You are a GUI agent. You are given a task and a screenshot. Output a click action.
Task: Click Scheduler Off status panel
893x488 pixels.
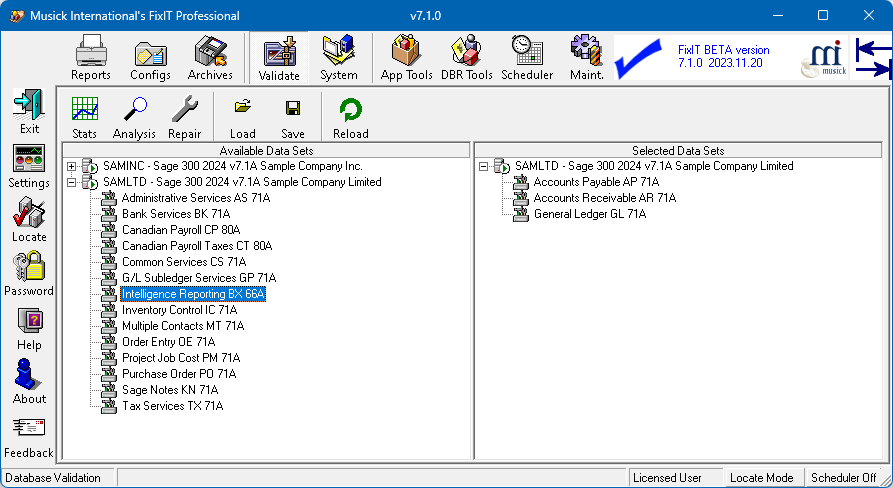pos(843,478)
